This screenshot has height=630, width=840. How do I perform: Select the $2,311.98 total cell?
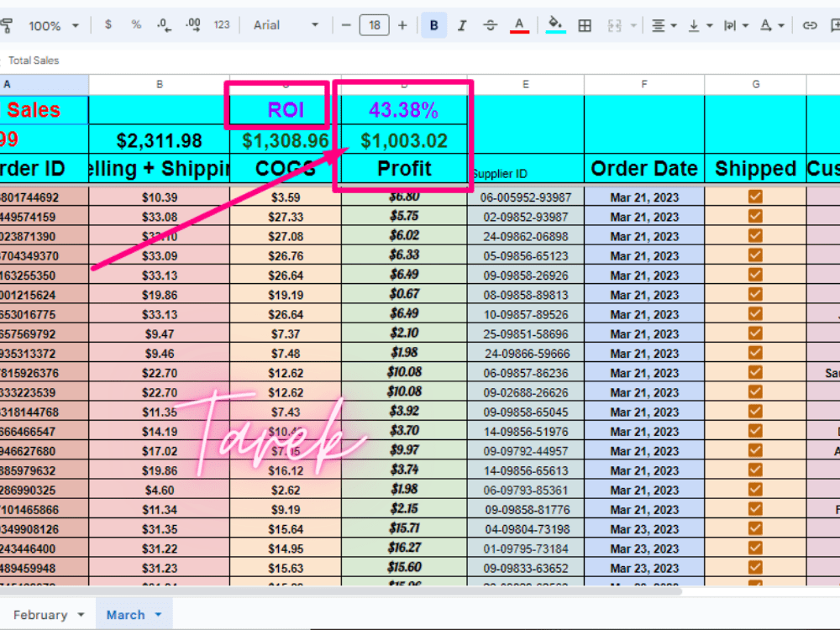tap(159, 140)
